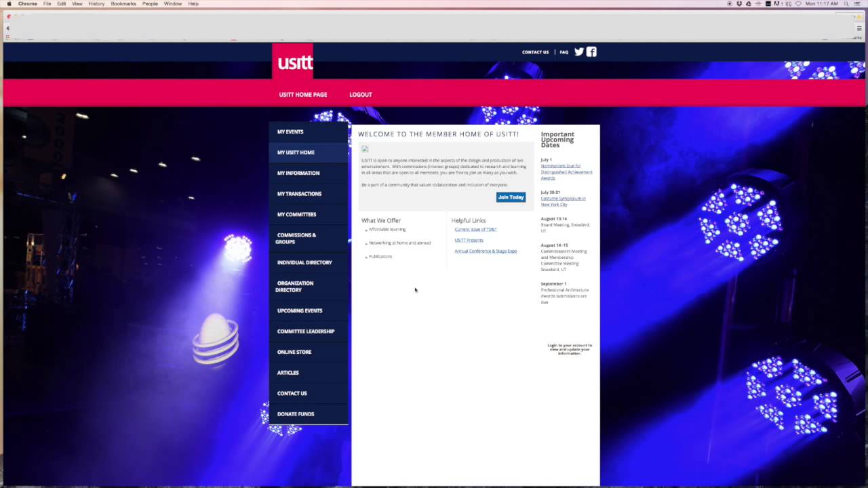Image resolution: width=868 pixels, height=488 pixels.
Task: Open Donate Funds in the sidebar
Action: coord(309,414)
